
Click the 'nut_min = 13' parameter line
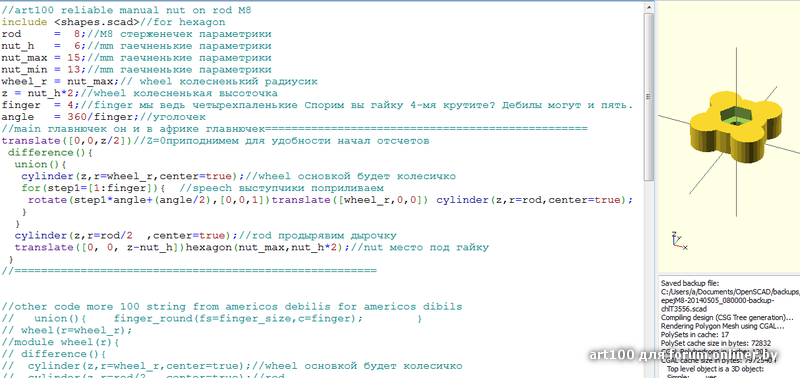coord(136,70)
